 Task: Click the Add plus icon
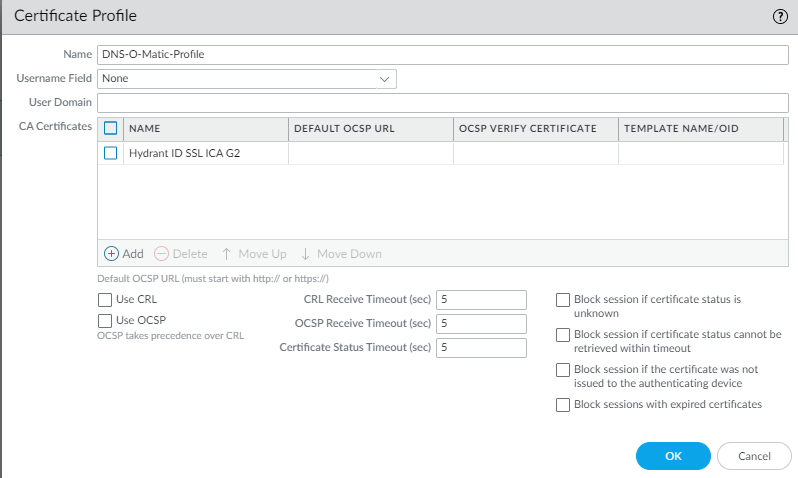coord(111,254)
